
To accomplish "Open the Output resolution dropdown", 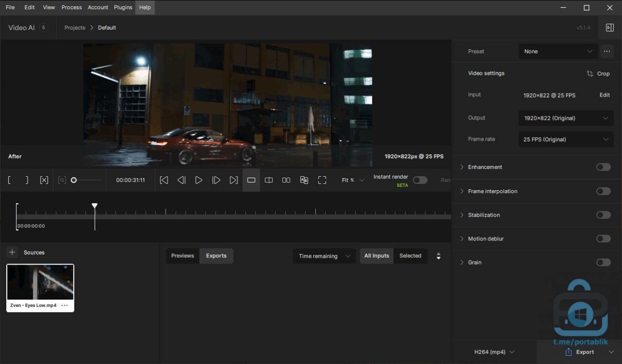I will click(566, 118).
